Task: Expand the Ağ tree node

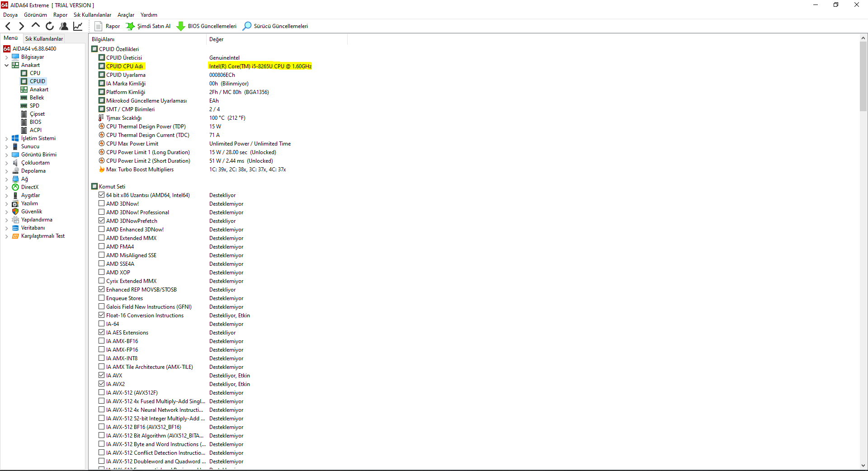Action: coord(6,179)
